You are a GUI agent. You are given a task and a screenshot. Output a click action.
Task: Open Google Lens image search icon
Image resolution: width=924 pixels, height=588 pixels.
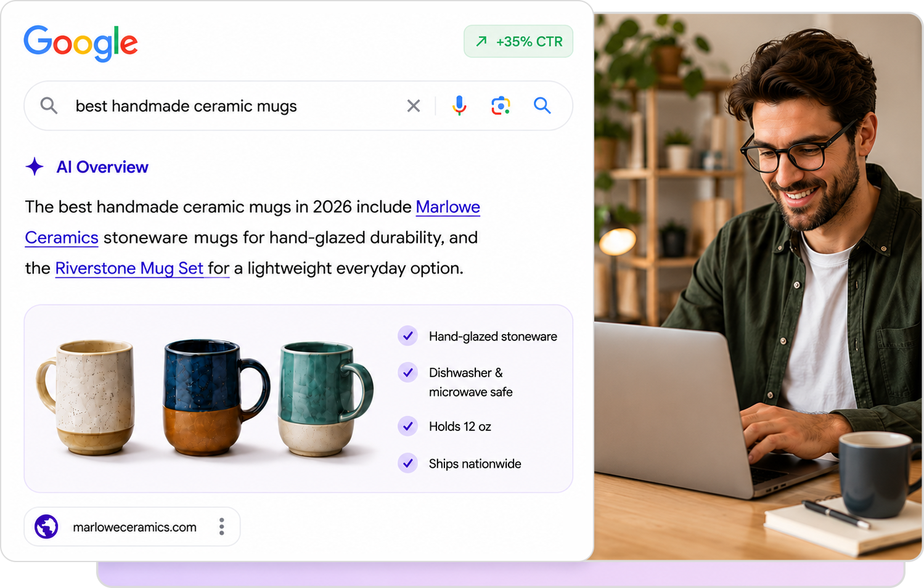[x=501, y=106]
